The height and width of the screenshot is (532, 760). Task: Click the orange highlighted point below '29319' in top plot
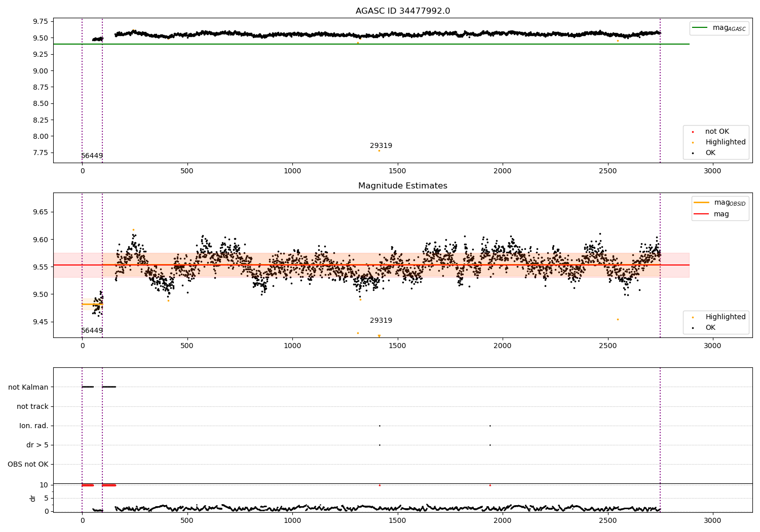point(379,150)
